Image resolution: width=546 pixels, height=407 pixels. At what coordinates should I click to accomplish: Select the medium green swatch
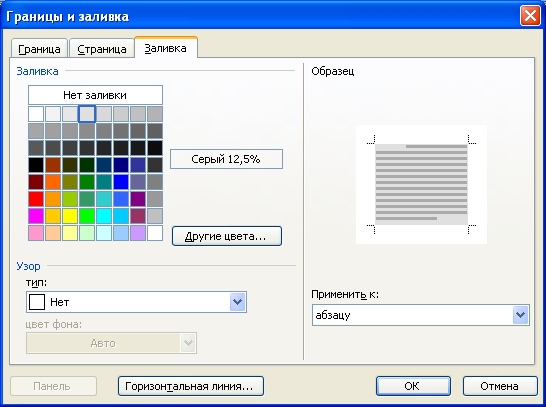(x=87, y=182)
